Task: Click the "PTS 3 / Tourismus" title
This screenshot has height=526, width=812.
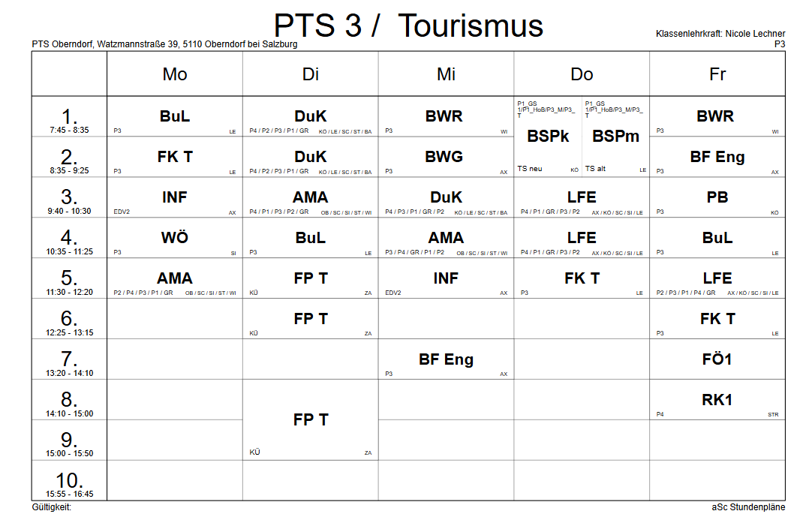Action: pos(408,26)
